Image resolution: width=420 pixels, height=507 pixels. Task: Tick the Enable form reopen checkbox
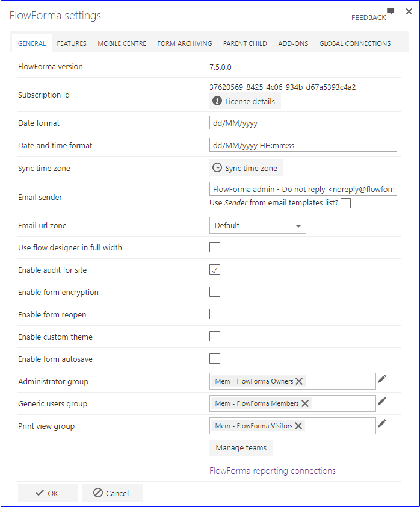(215, 314)
